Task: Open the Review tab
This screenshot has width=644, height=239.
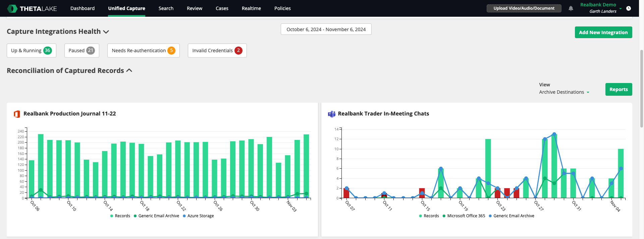Action: (195, 8)
